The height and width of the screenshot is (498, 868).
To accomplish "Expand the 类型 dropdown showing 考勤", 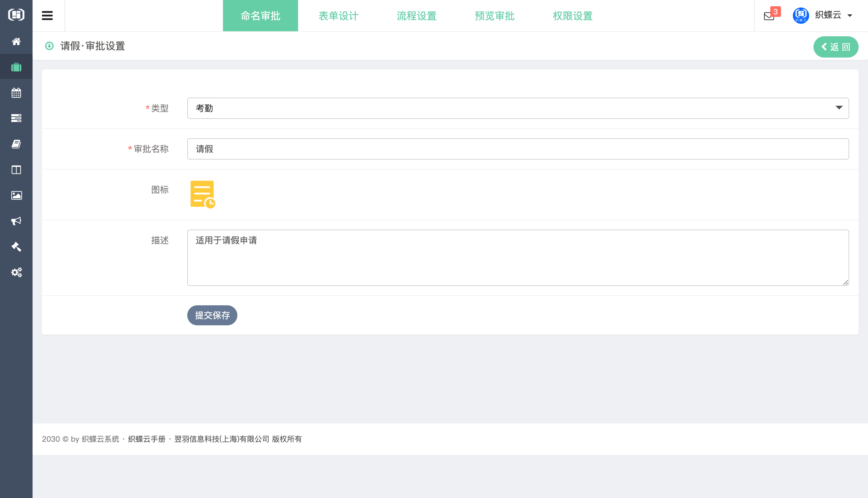I will point(518,108).
